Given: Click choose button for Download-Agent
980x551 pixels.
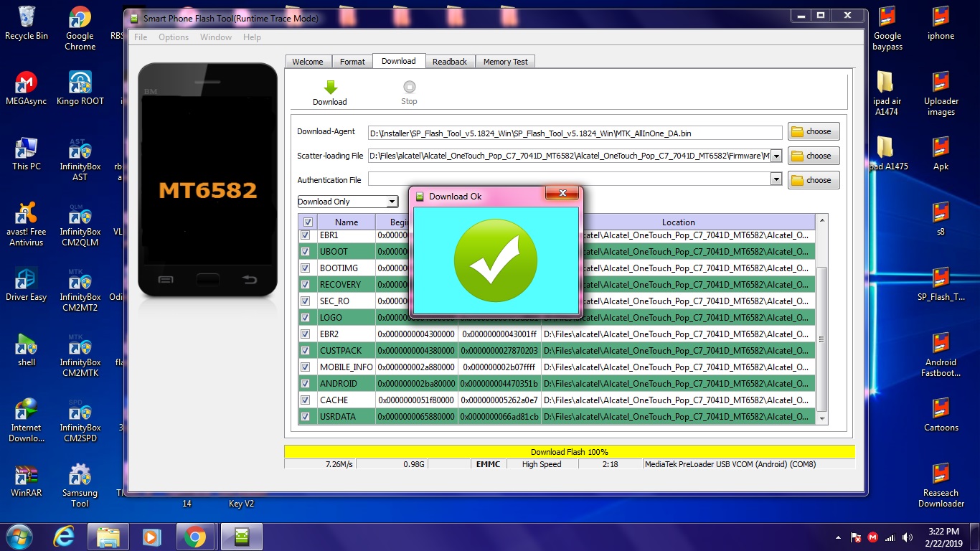Looking at the screenshot, I should pyautogui.click(x=814, y=132).
